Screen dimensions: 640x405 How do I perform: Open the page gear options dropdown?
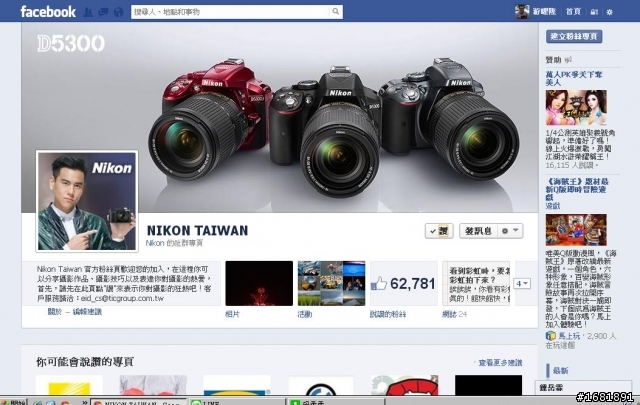[510, 231]
